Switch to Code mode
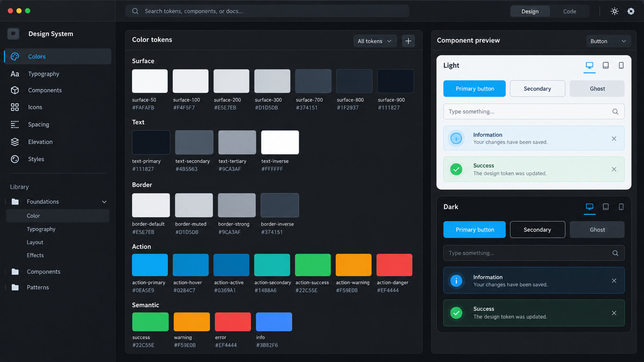The width and height of the screenshot is (644, 362). (x=570, y=12)
